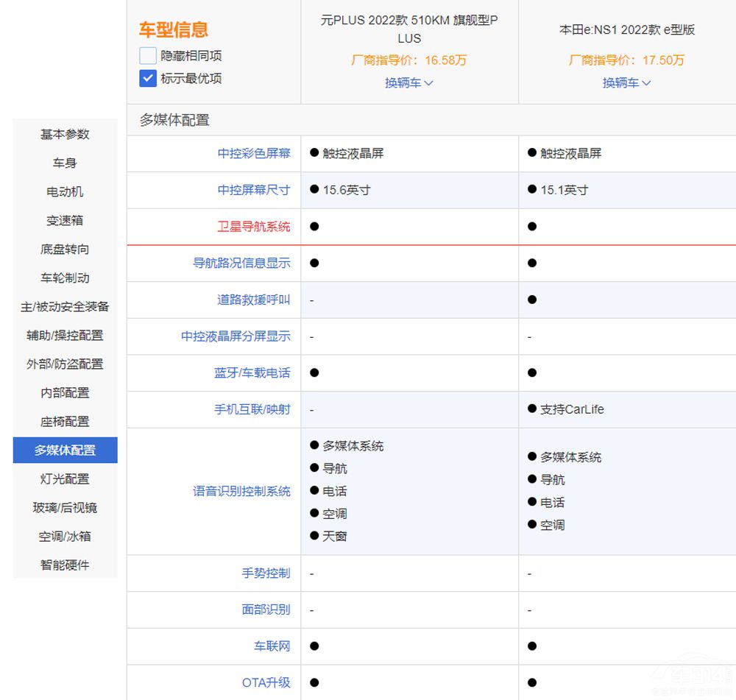Jump to 车身 section
The height and width of the screenshot is (700, 736).
[65, 163]
